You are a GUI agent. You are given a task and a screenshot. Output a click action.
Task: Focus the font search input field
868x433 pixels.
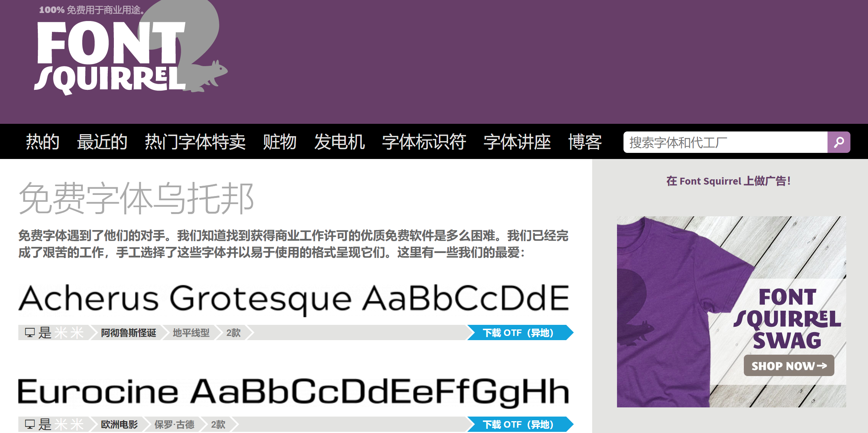725,142
